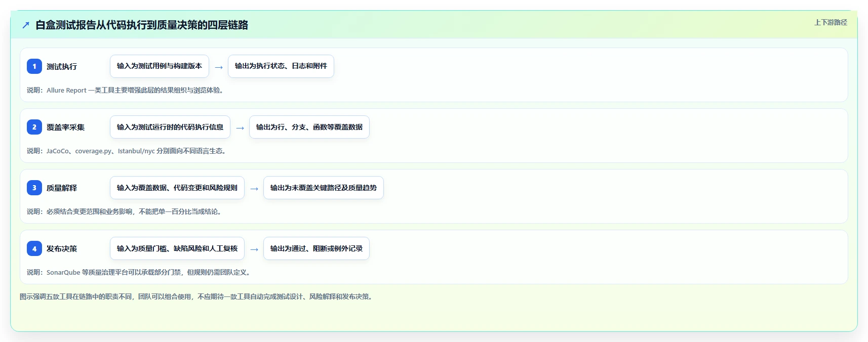Click the 上下游路径 label
Viewport: 868px width, 342px height.
pyautogui.click(x=831, y=22)
